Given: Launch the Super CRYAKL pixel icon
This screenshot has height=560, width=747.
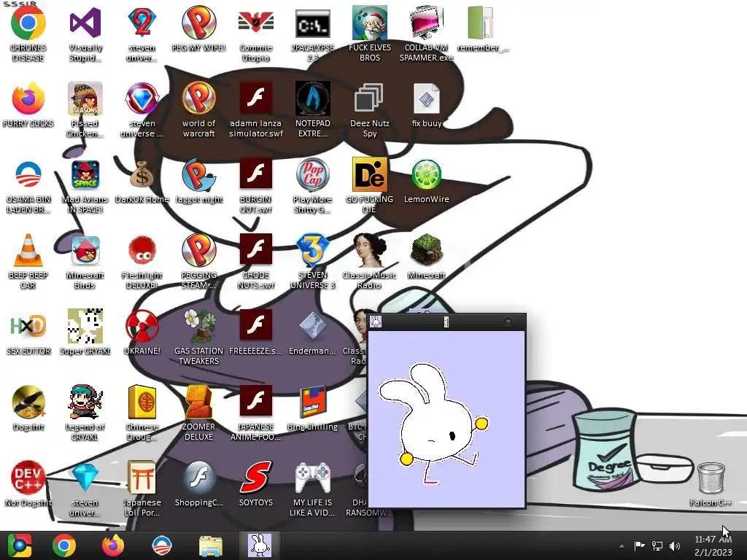Looking at the screenshot, I should click(85, 326).
